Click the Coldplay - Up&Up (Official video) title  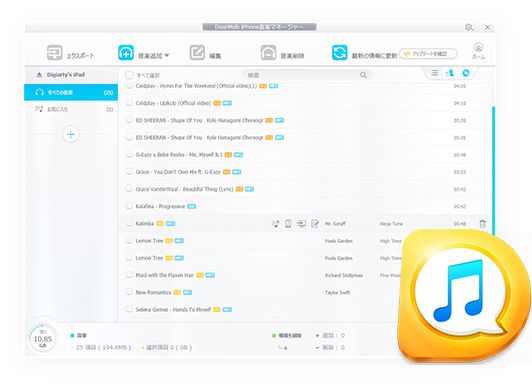pos(173,103)
